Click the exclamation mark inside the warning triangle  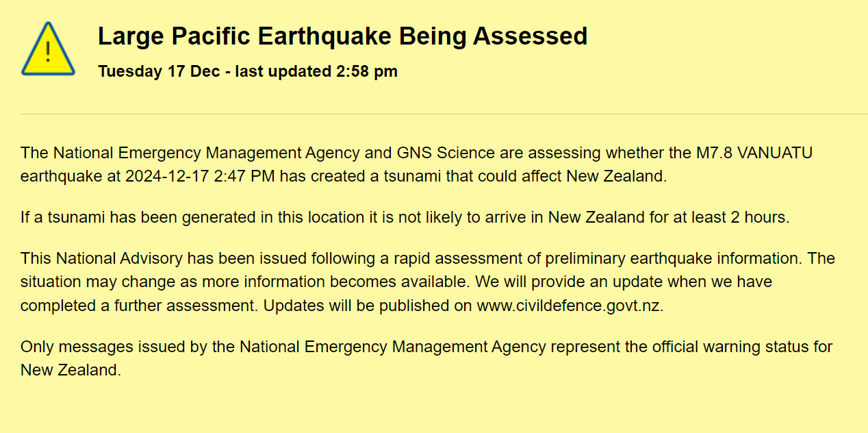tap(48, 51)
